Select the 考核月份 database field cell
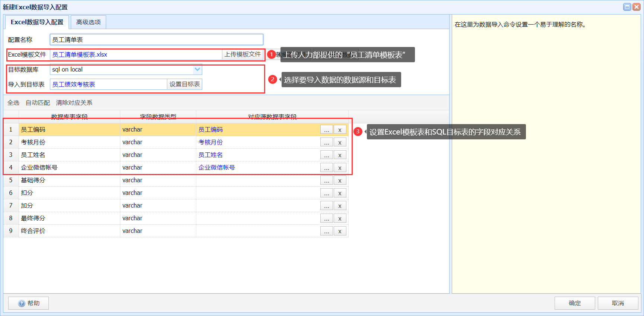The width and height of the screenshot is (644, 316). [x=69, y=142]
